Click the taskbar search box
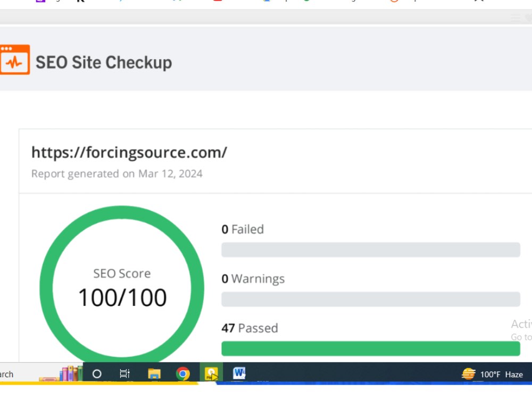This screenshot has width=532, height=399. 41,373
